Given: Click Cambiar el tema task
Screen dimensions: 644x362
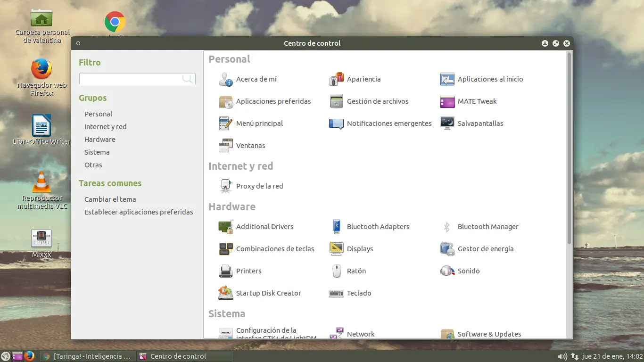Looking at the screenshot, I should (x=110, y=199).
